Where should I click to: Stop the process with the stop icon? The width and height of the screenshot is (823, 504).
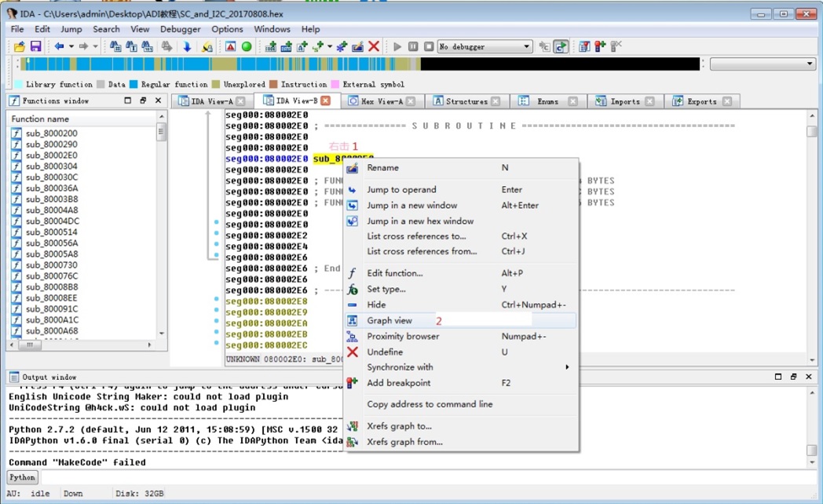point(429,46)
